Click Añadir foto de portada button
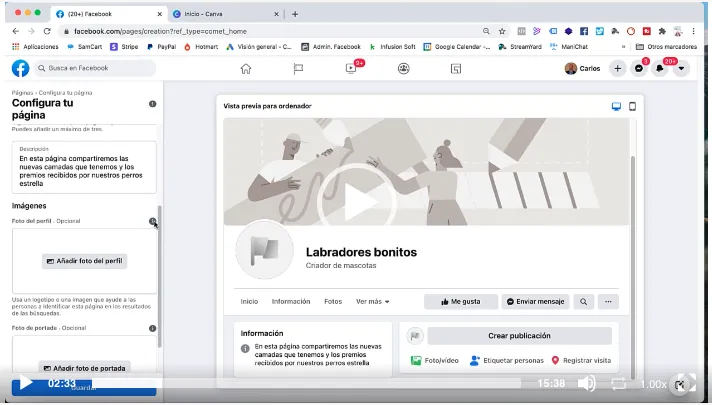 click(x=84, y=368)
